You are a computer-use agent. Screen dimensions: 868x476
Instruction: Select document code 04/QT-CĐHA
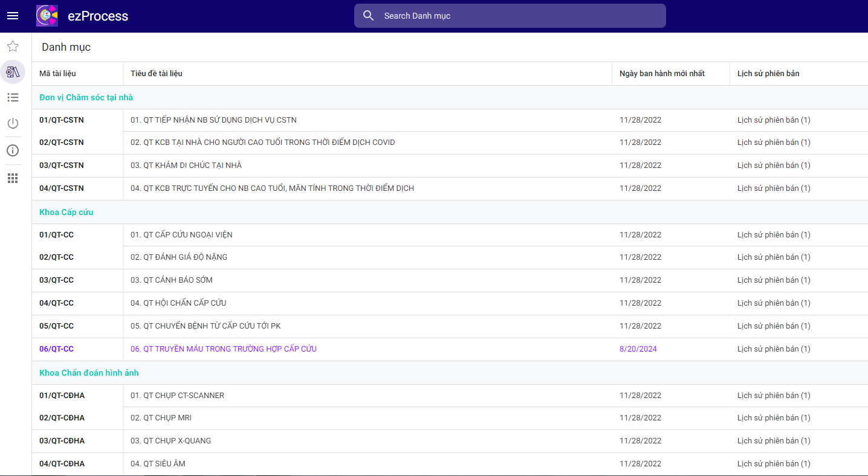coord(62,464)
